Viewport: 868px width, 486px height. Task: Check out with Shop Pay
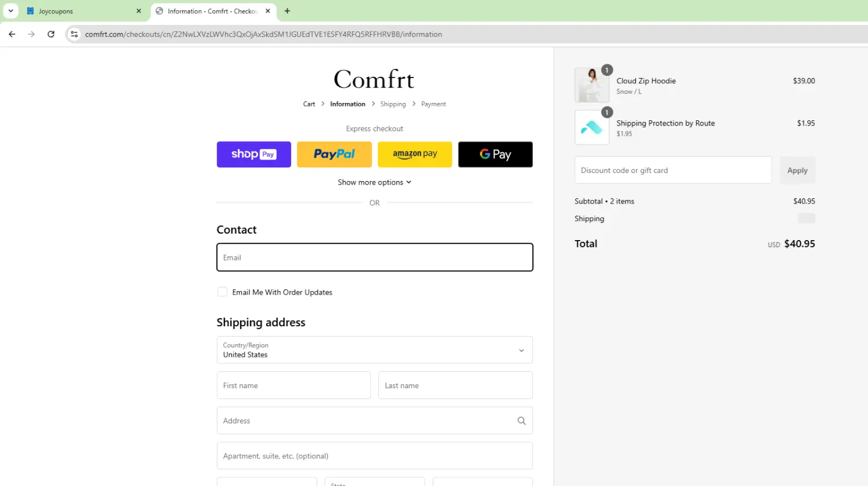254,154
